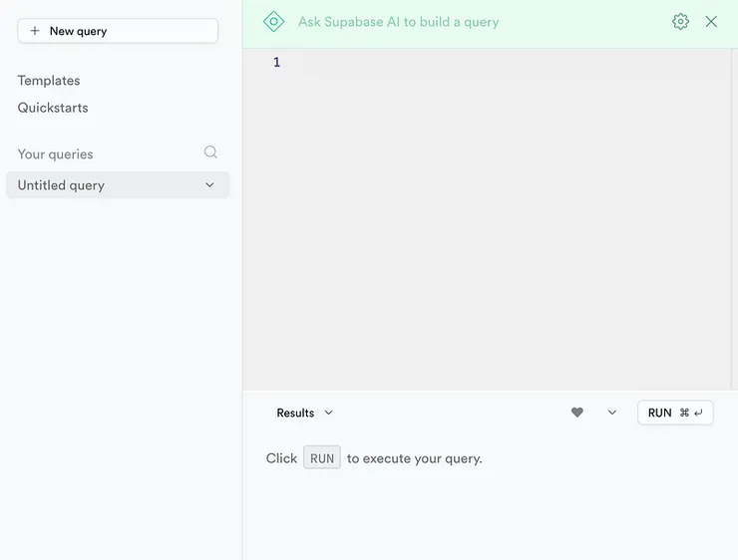
Task: Toggle the heart favorite icon
Action: [576, 413]
